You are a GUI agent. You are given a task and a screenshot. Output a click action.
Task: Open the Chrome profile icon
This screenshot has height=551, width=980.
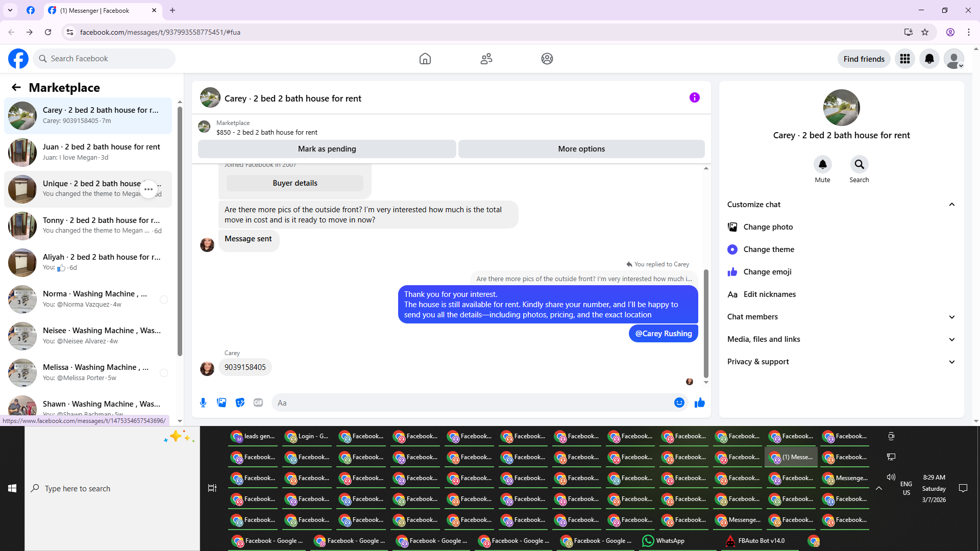[950, 32]
